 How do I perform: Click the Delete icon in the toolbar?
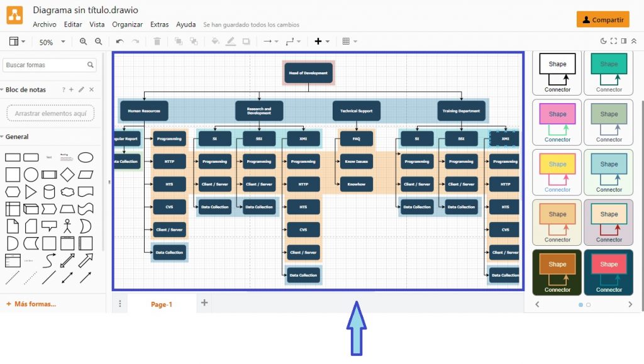tap(157, 41)
